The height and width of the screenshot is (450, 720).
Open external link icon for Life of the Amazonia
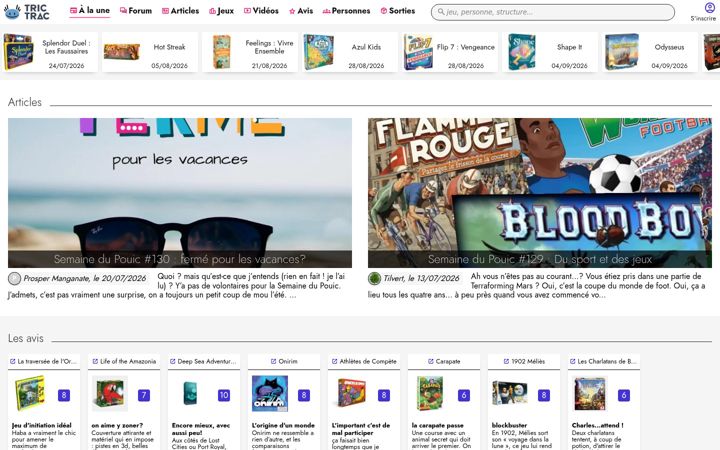[95, 361]
